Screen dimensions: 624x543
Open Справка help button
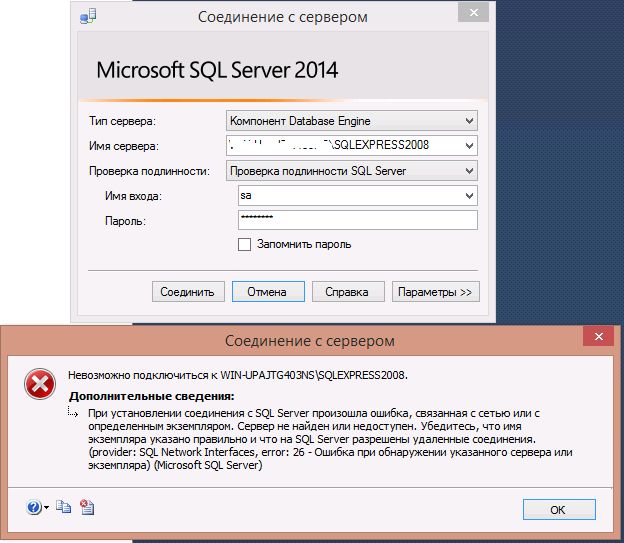point(348,292)
